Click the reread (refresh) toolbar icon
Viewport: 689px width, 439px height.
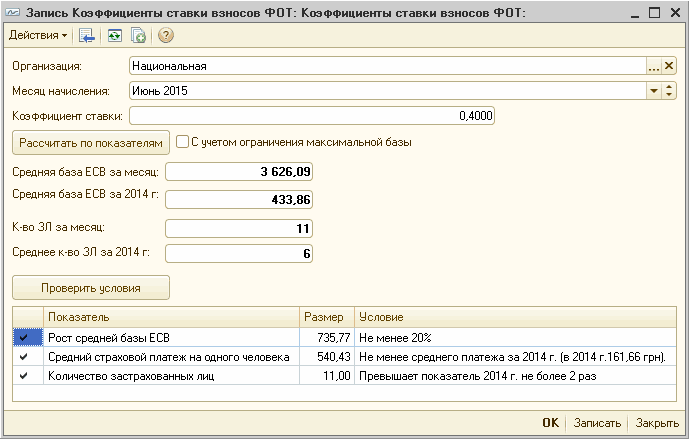click(x=115, y=35)
